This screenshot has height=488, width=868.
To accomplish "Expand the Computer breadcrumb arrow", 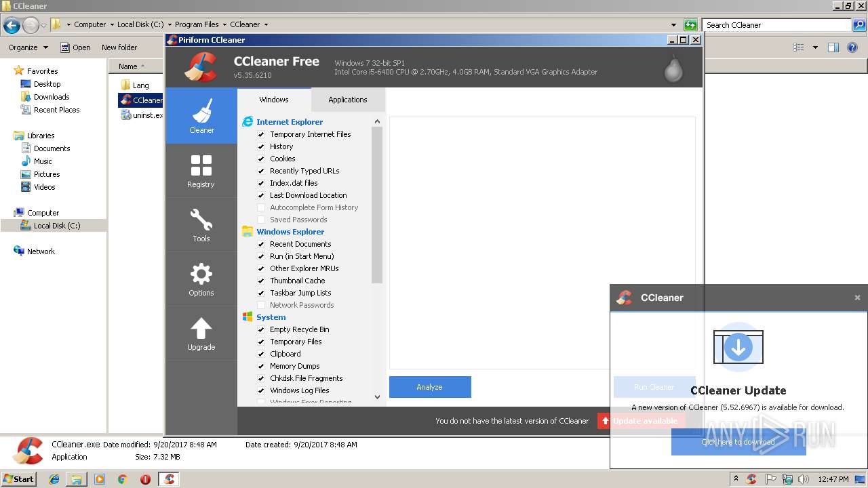I will pyautogui.click(x=111, y=24).
